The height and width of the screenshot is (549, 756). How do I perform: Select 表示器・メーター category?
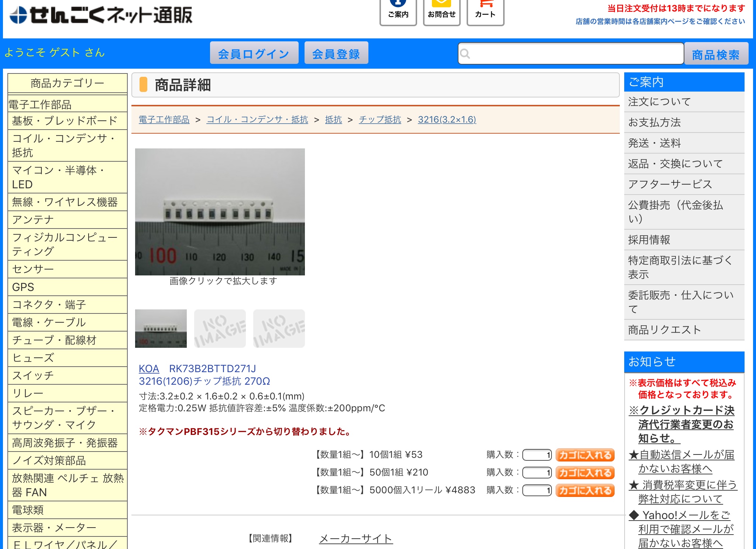pos(68,528)
